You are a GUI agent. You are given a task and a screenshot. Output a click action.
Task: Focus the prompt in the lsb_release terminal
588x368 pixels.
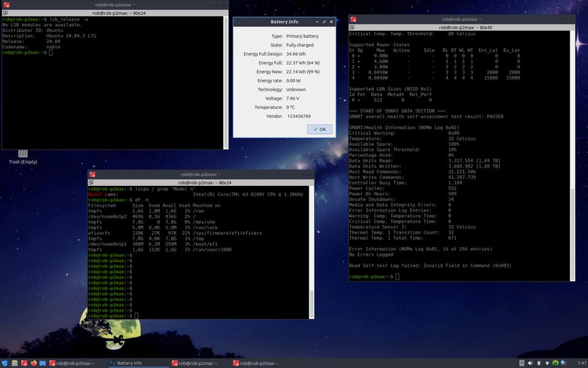(x=51, y=53)
